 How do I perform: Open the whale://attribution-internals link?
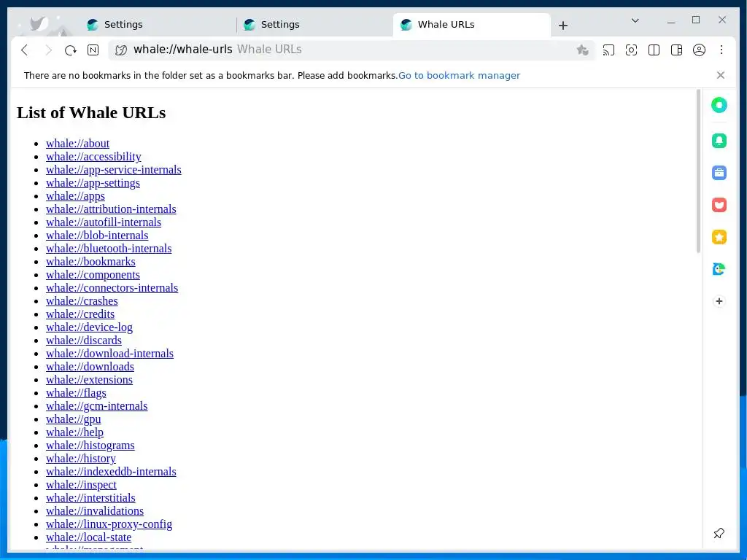click(x=111, y=209)
